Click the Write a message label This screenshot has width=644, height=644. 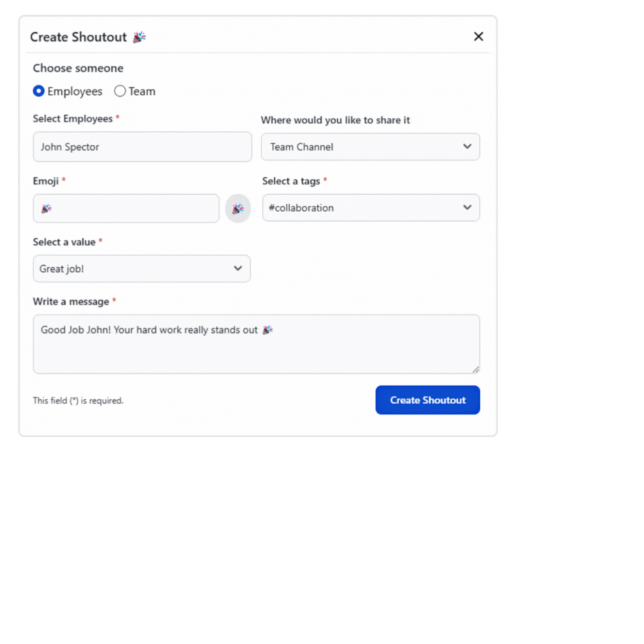[71, 302]
